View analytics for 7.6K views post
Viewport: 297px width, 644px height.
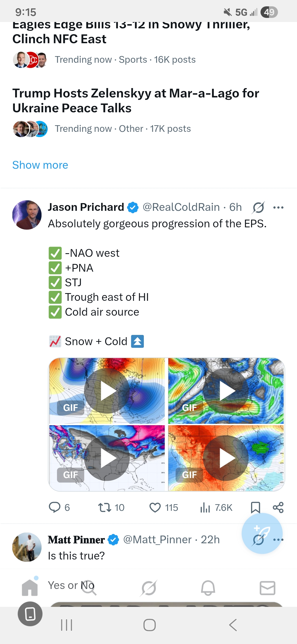pos(205,507)
